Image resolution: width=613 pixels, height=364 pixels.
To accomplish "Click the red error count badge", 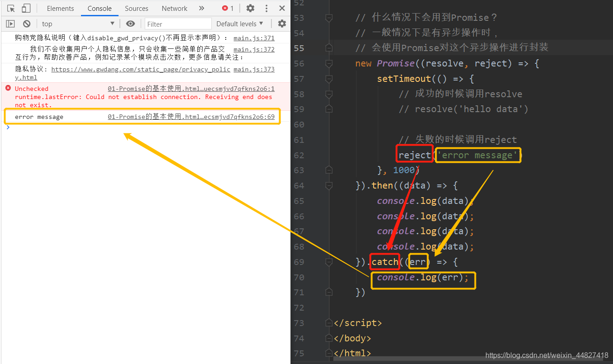I will tap(228, 8).
